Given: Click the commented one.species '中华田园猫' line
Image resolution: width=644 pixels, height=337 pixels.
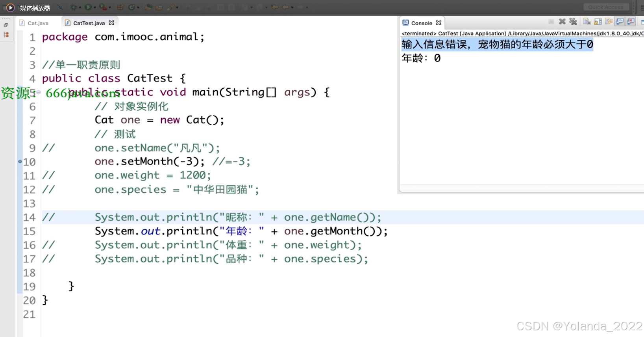Looking at the screenshot, I should [177, 190].
